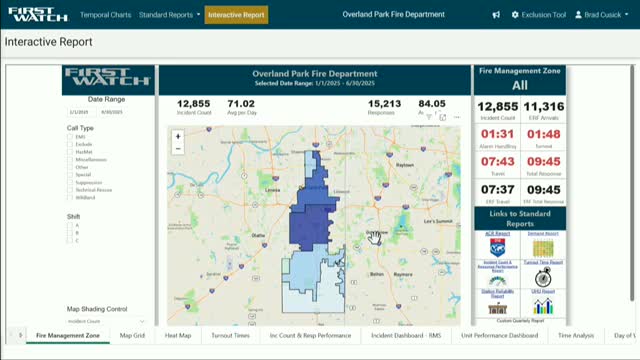Open the Temporal Charts page
Viewport: 640px width, 360px height.
pyautogui.click(x=106, y=15)
